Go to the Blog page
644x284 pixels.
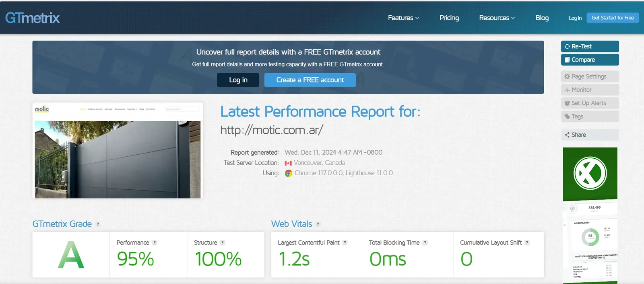click(542, 18)
